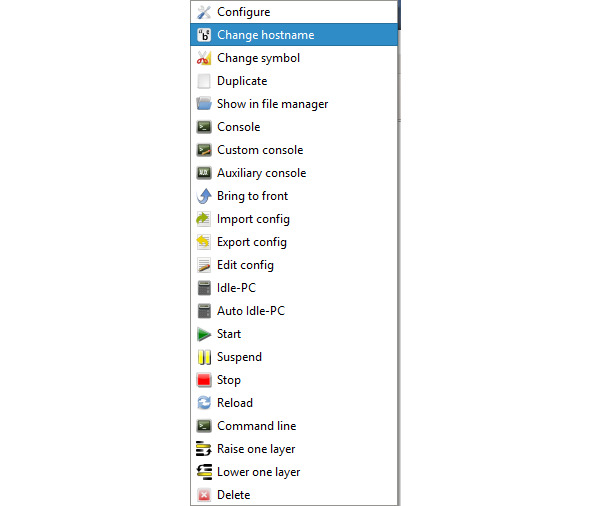Screen dimensions: 591x506
Task: Select Change hostname menu entry
Action: coord(294,35)
